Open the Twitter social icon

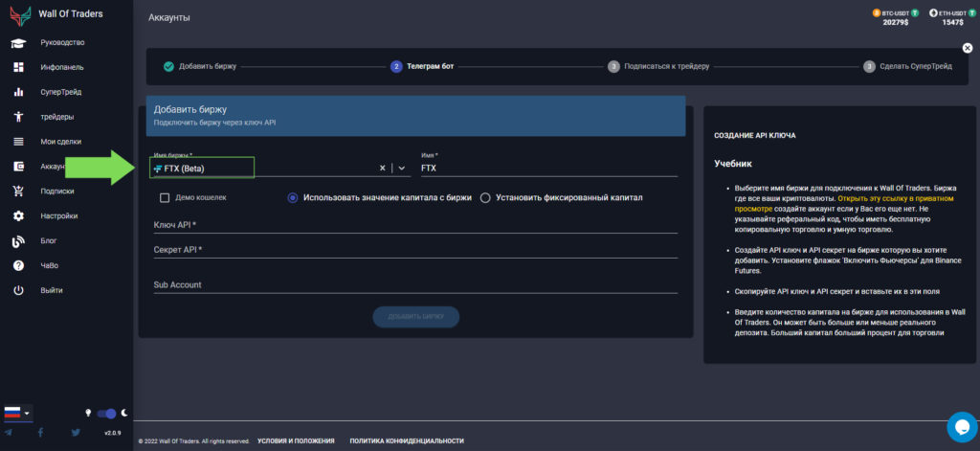[x=76, y=433]
